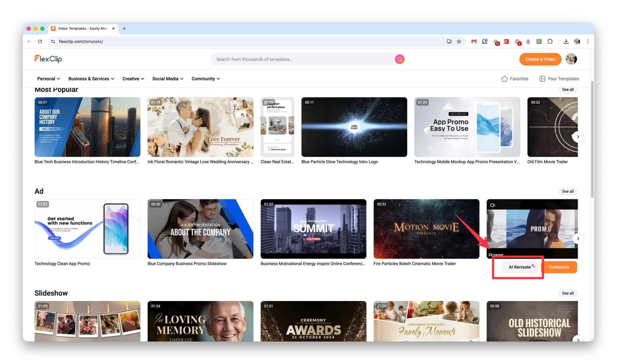Reload the page
The height and width of the screenshot is (364, 617).
[40, 41]
